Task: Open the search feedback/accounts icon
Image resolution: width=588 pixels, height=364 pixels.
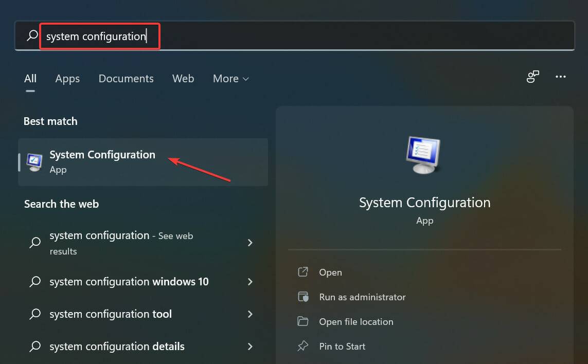Action: click(x=532, y=77)
